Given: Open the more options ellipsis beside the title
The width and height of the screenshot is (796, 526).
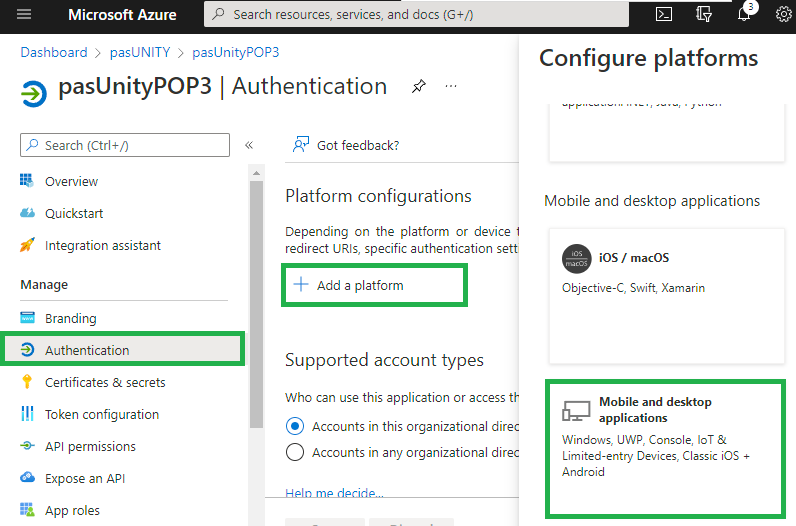Looking at the screenshot, I should tap(451, 86).
